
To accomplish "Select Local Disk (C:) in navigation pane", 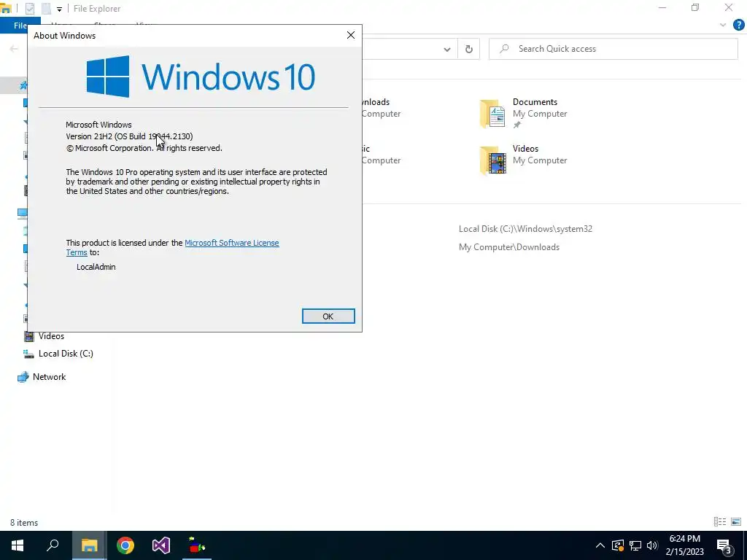I will pyautogui.click(x=65, y=354).
